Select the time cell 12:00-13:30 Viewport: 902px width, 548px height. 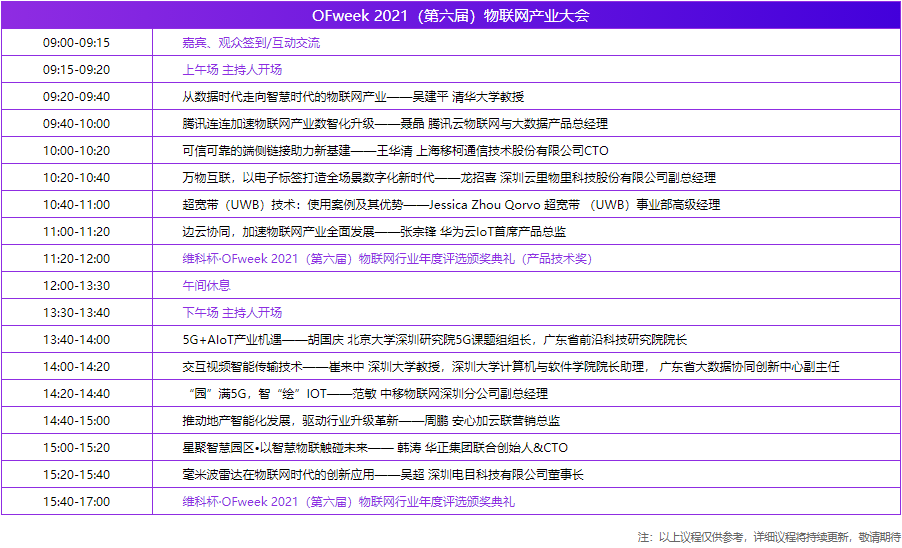tap(77, 286)
